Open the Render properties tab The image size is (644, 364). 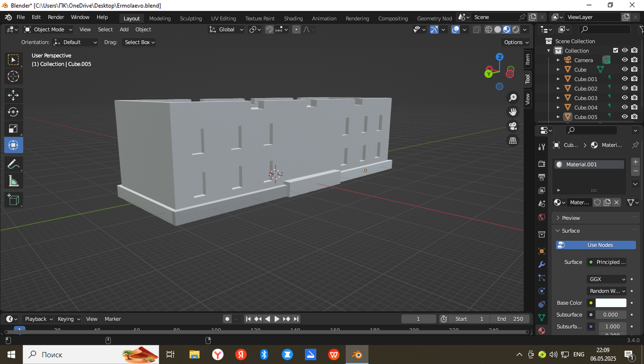coord(542,164)
